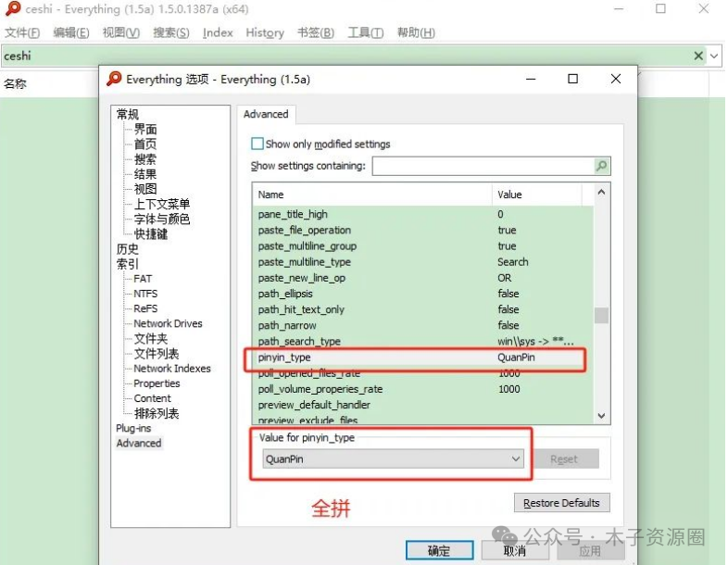This screenshot has width=728, height=565.
Task: Select the pane_title_high setting row
Action: pos(423,214)
